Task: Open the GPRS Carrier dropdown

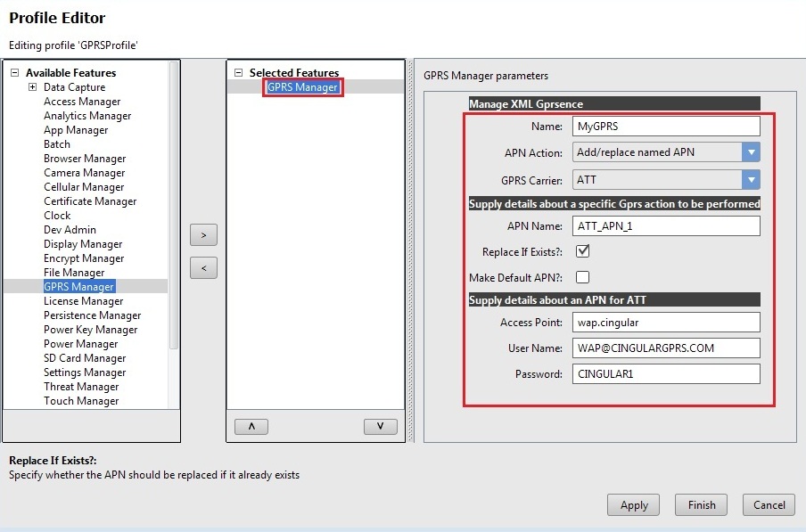Action: [x=751, y=180]
